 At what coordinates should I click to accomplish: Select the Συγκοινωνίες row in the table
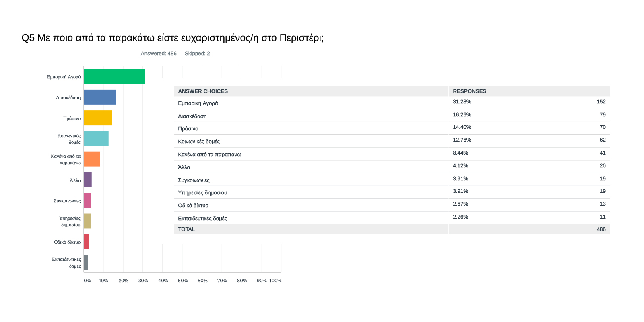click(x=194, y=180)
